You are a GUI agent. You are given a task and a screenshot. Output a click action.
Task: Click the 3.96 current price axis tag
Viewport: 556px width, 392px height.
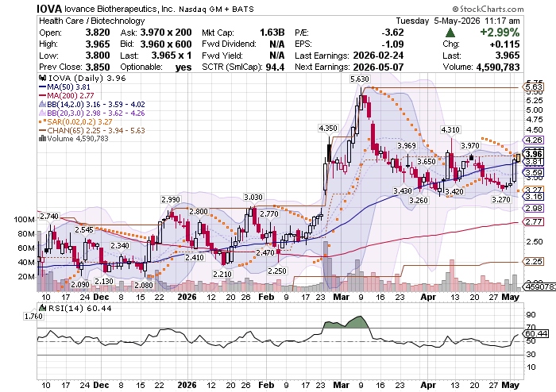pyautogui.click(x=533, y=154)
